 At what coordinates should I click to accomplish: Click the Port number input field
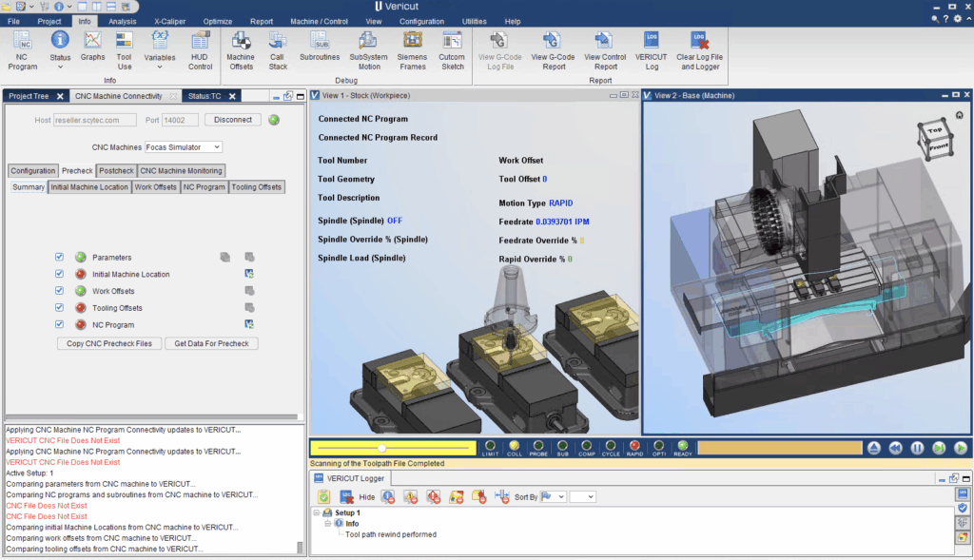click(181, 120)
